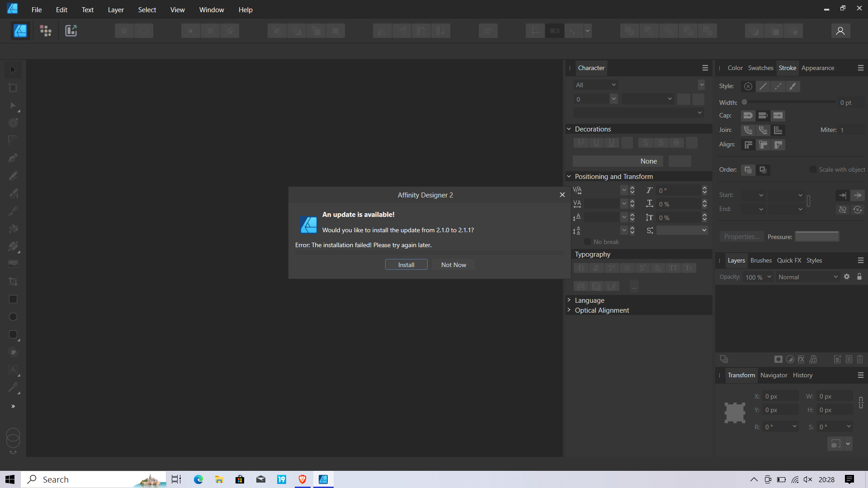868x488 pixels.
Task: Set stroke join to round
Action: (x=748, y=130)
